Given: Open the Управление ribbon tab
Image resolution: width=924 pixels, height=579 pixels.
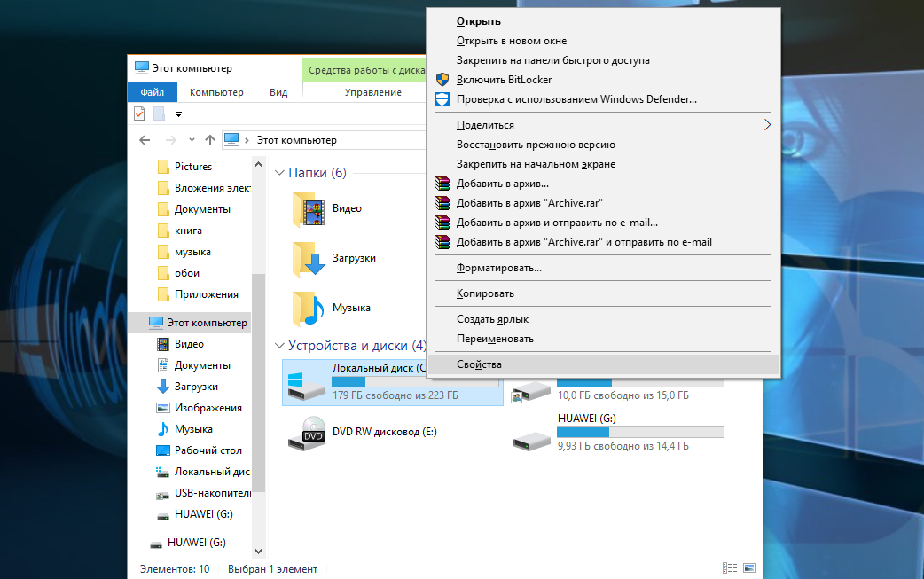Looking at the screenshot, I should coord(373,92).
